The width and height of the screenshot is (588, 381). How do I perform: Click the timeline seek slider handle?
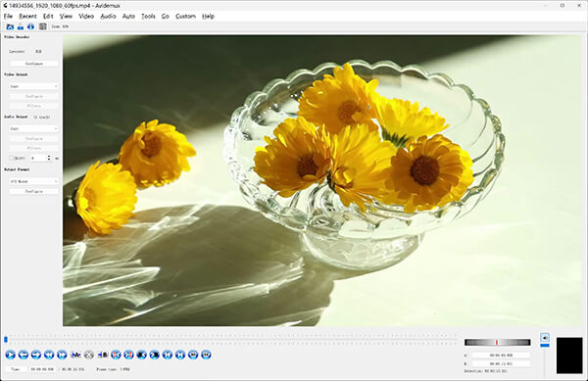tap(6, 340)
